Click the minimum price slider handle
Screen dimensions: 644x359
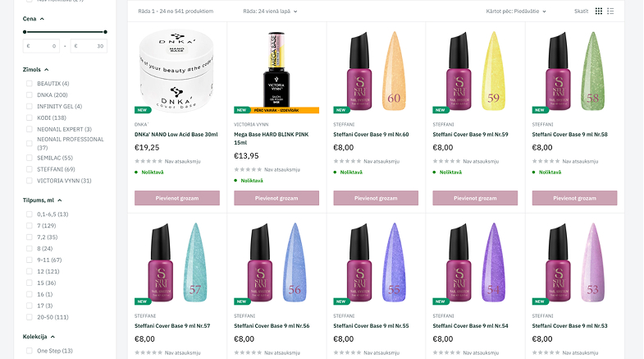[x=25, y=32]
